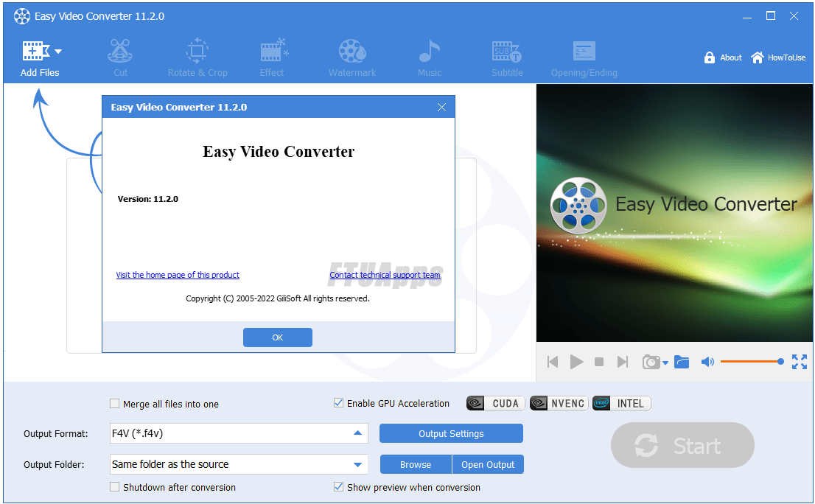This screenshot has width=815, height=504.
Task: Click the Output Settings button
Action: click(451, 433)
